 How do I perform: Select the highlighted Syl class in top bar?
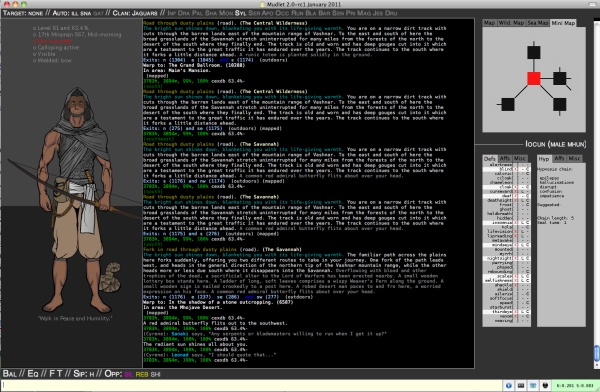click(240, 13)
